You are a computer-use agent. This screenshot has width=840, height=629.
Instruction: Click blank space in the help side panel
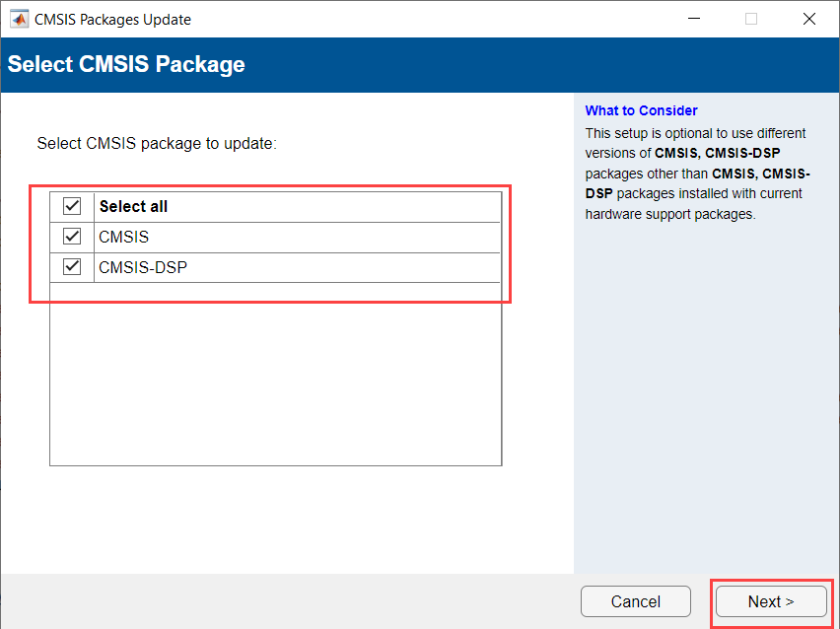pos(705,394)
